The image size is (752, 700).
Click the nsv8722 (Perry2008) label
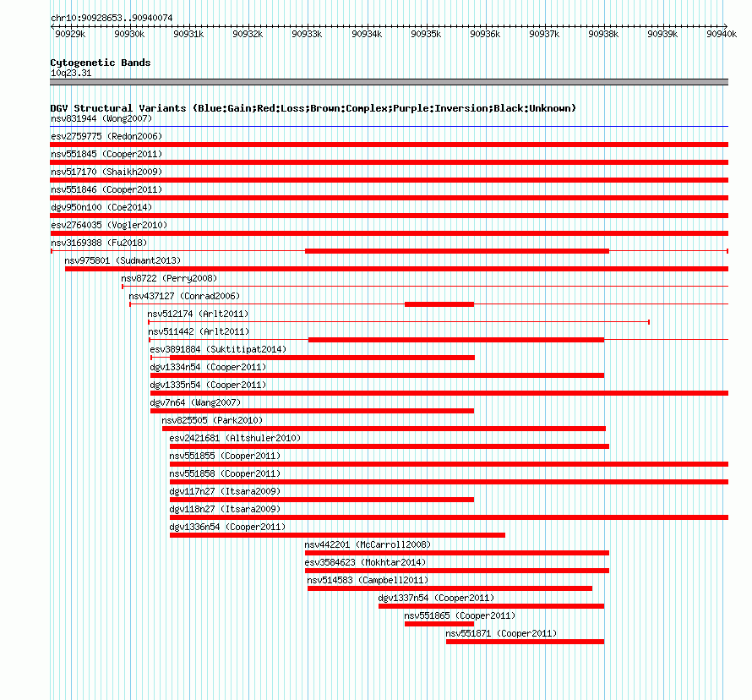click(169, 278)
